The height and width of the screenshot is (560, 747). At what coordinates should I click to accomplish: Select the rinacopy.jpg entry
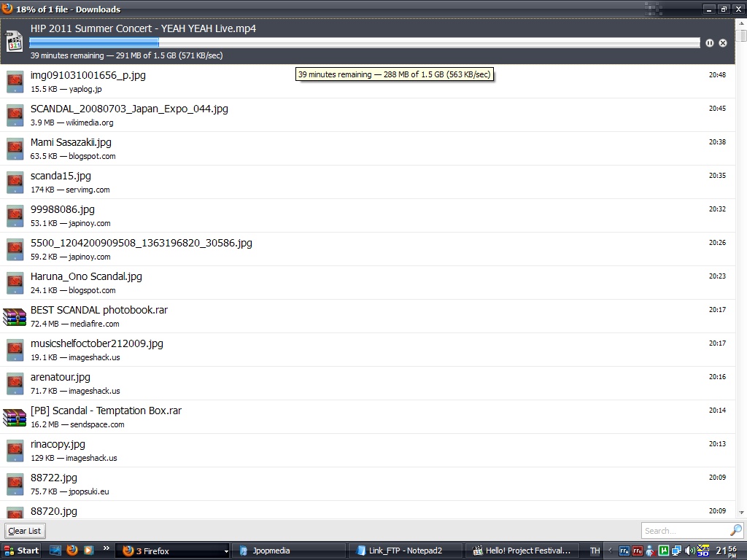(x=368, y=451)
